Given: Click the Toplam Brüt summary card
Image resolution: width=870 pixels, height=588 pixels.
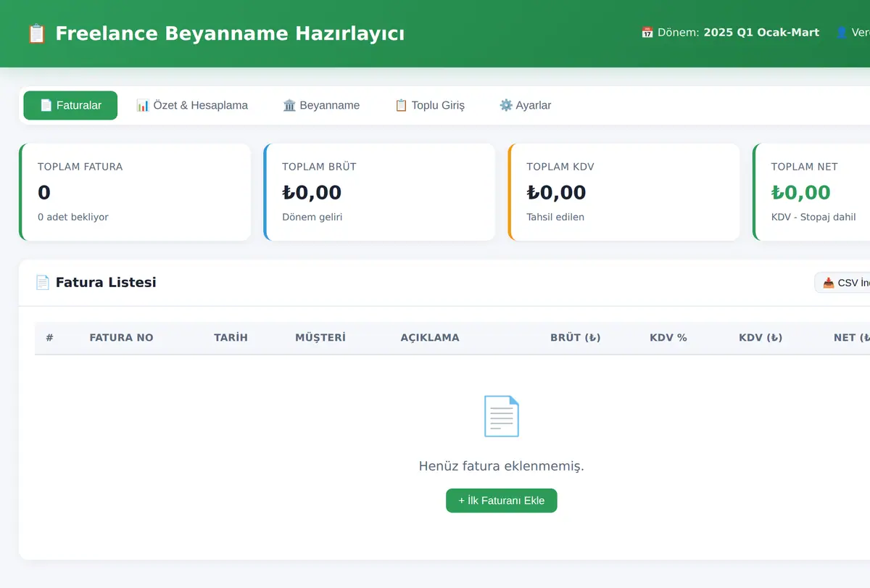Looking at the screenshot, I should tap(379, 192).
